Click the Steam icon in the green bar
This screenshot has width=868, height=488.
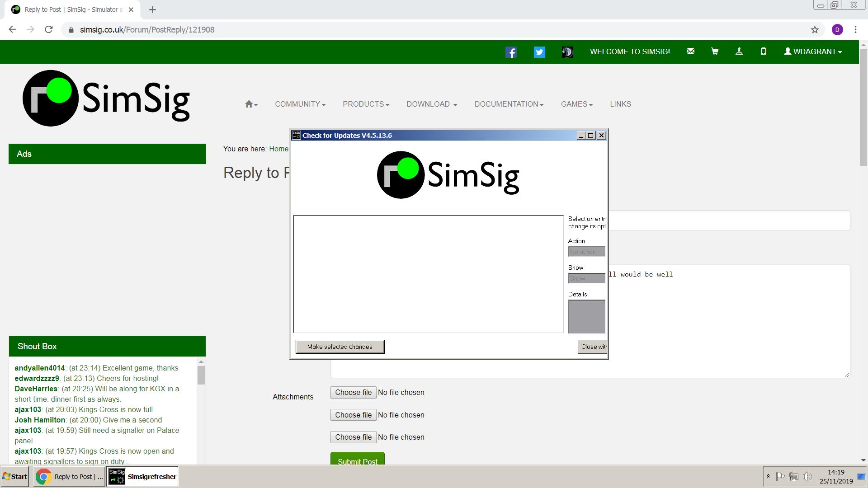click(567, 52)
